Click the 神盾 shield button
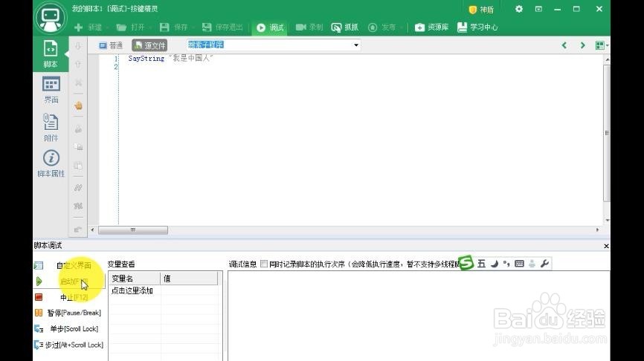This screenshot has width=644, height=361. 481,10
